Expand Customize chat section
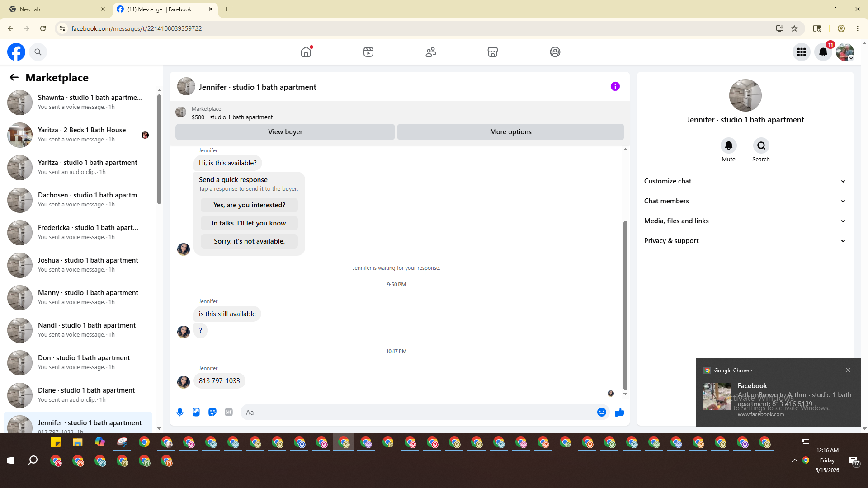This screenshot has width=868, height=488. coord(745,181)
